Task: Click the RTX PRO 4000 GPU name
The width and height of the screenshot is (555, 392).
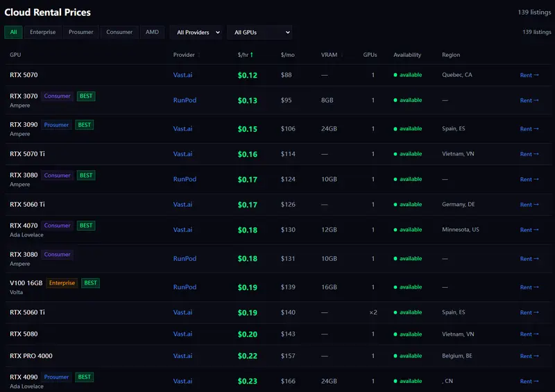Action: [31, 356]
